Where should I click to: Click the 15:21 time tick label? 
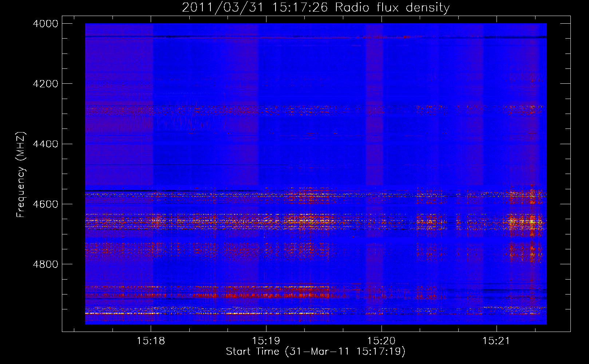click(497, 341)
